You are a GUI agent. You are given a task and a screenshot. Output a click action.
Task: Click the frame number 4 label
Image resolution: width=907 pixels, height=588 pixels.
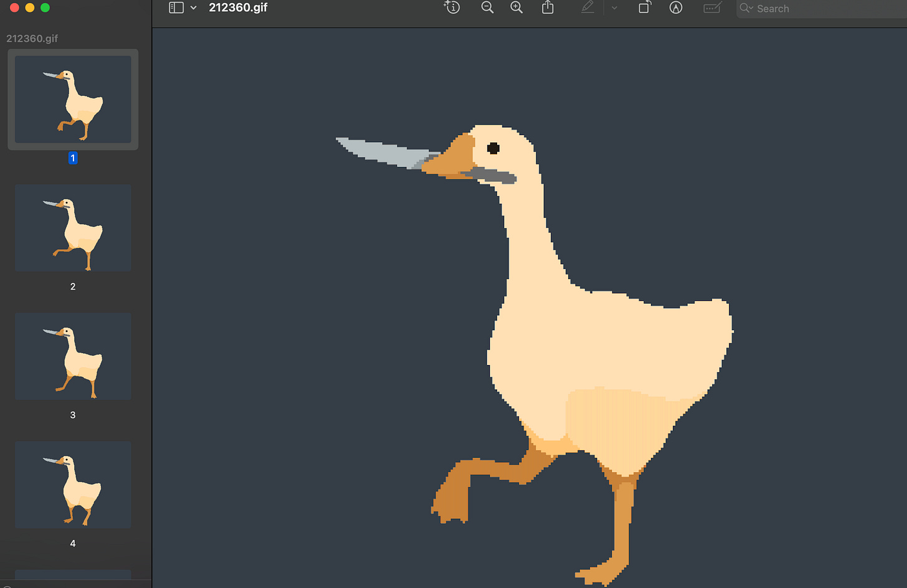(73, 543)
